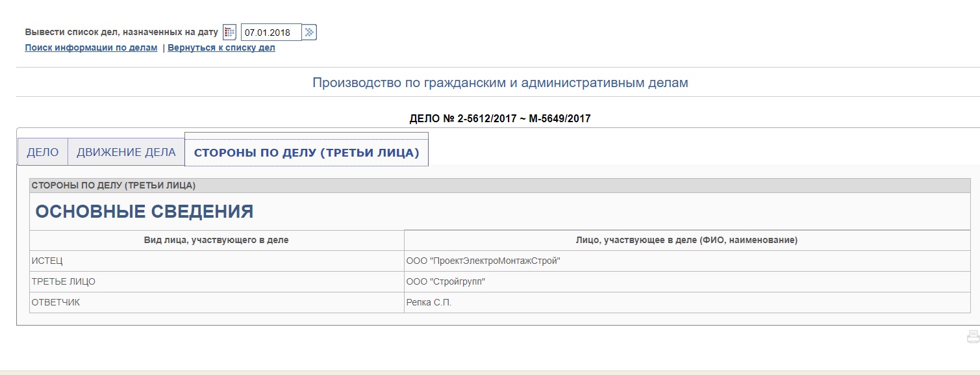Open the calendar date picker icon
Screen dimensions: 980x375
pos(229,32)
